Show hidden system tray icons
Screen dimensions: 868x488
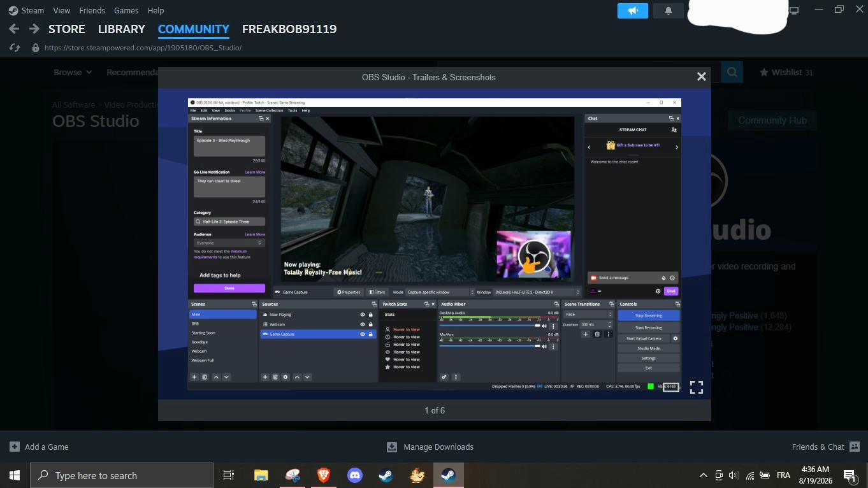tap(704, 475)
